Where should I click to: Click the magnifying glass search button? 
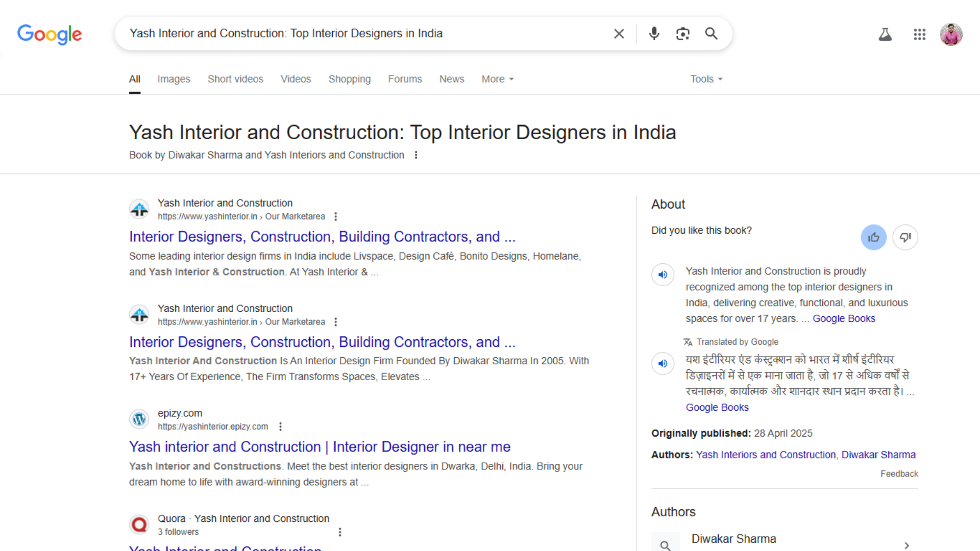(x=711, y=34)
